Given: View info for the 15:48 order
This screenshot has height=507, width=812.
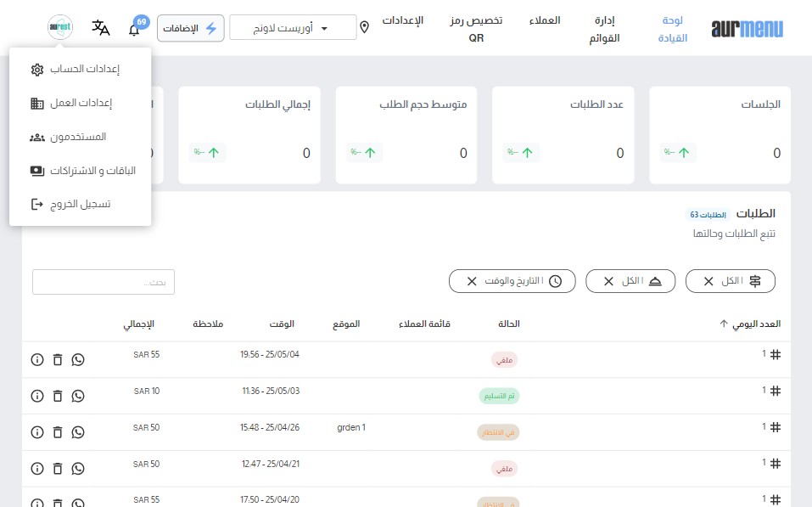Looking at the screenshot, I should point(36,432).
